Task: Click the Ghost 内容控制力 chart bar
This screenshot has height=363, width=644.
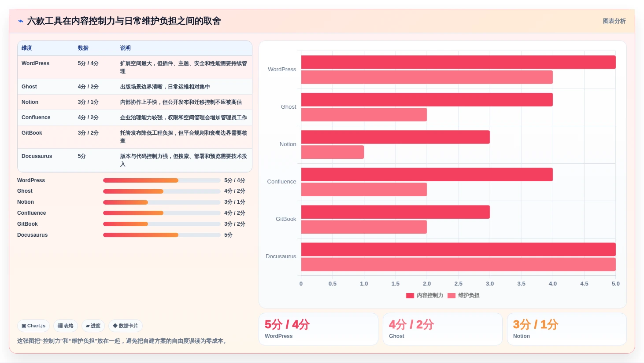Action: coord(427,99)
